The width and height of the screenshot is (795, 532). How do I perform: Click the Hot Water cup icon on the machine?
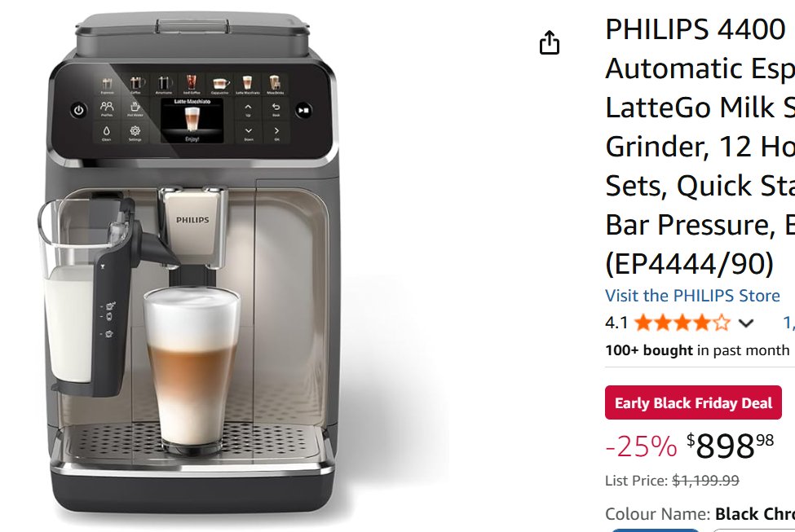coord(135,106)
